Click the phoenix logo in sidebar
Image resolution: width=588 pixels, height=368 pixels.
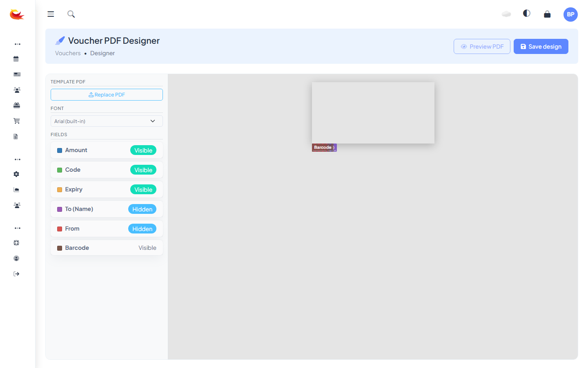click(x=17, y=15)
